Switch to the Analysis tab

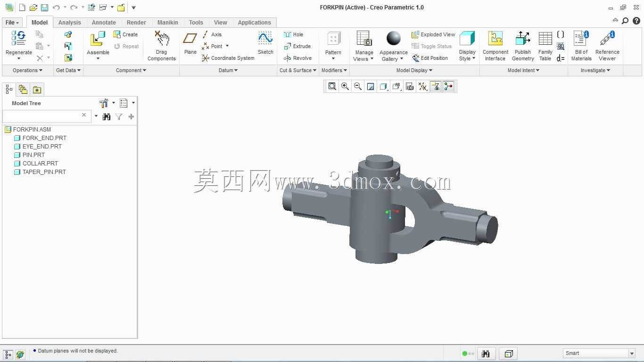70,23
